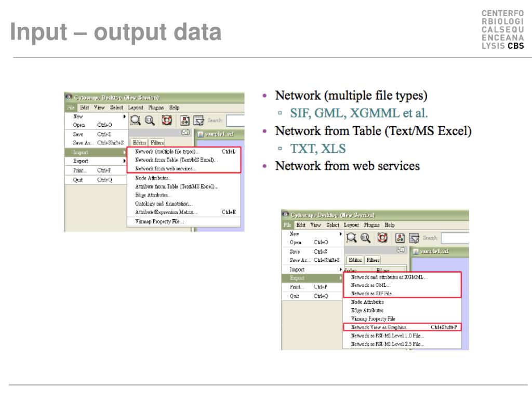Click sample1.sif window icon in Export screenshot
The height and width of the screenshot is (399, 532).
pyautogui.click(x=416, y=252)
